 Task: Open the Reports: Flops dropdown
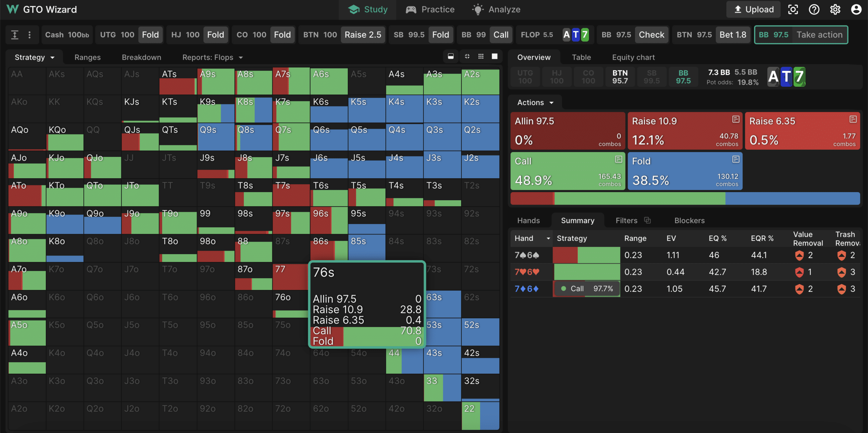212,57
